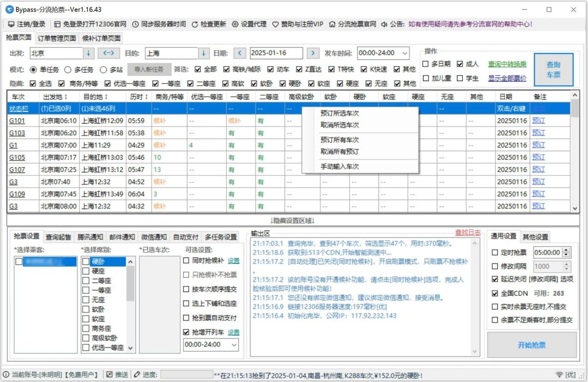Viewport: 588px width, 382px height.
Task: Toggle 全国CDN checkbox
Action: pos(495,294)
